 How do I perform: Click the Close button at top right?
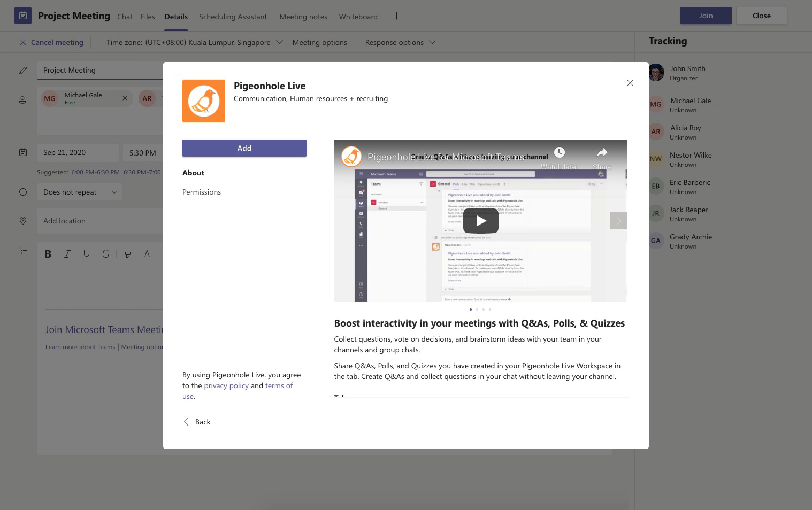coord(762,16)
